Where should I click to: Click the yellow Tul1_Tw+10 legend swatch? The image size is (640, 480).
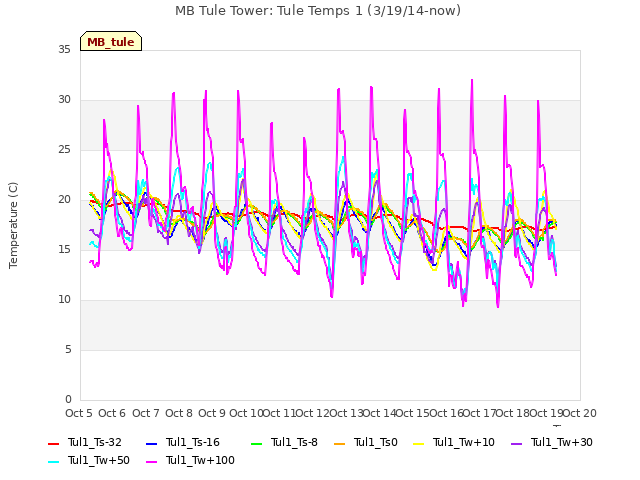[419, 444]
